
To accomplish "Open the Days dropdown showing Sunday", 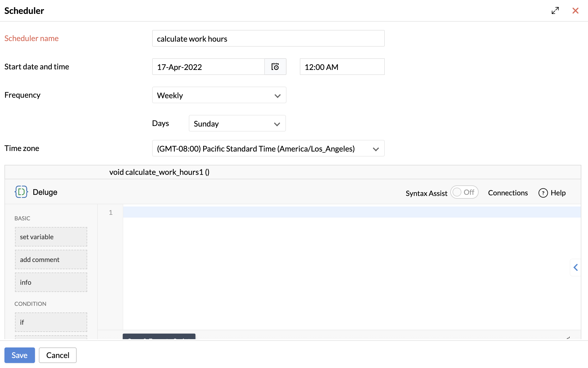I will [237, 123].
